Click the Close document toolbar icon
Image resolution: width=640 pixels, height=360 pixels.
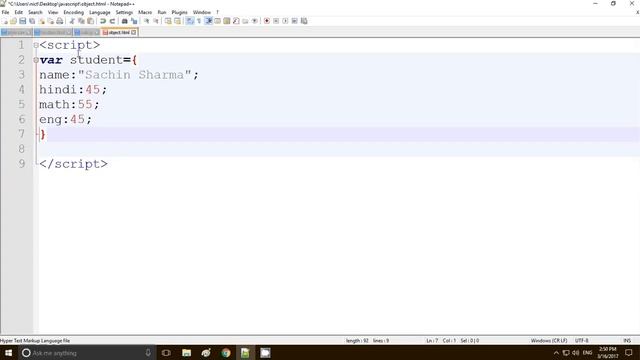pyautogui.click(x=42, y=21)
